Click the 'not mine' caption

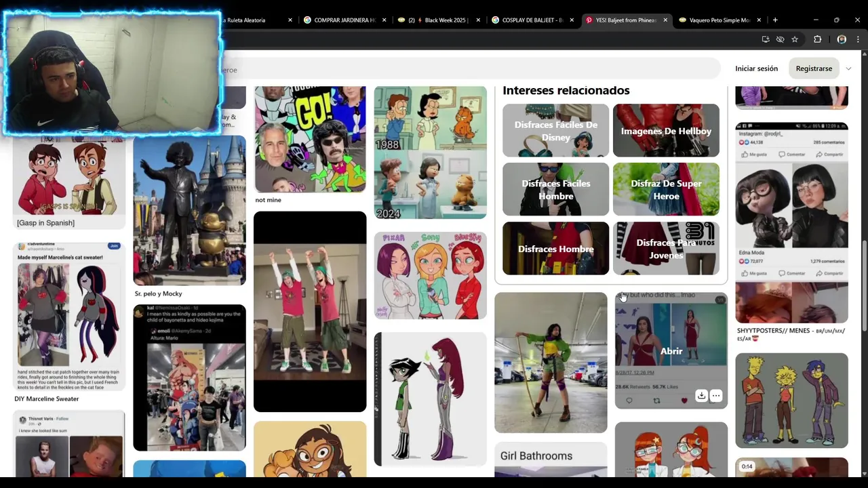pyautogui.click(x=268, y=200)
